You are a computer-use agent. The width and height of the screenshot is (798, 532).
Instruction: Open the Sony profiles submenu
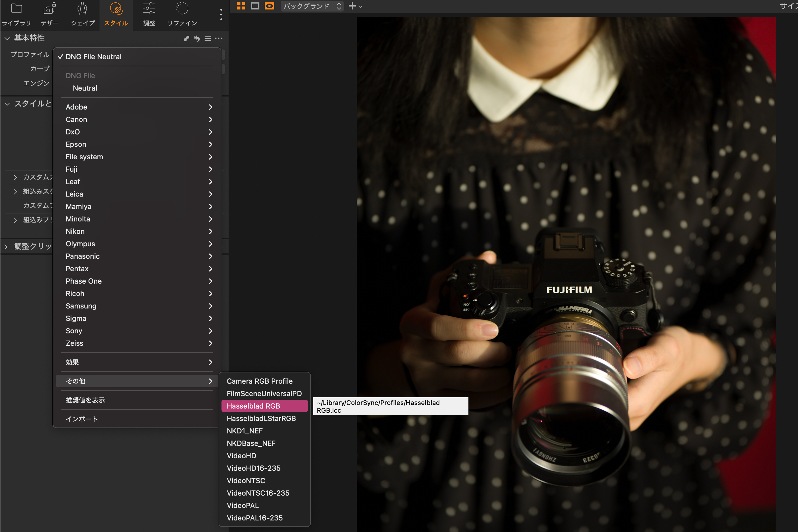point(137,331)
